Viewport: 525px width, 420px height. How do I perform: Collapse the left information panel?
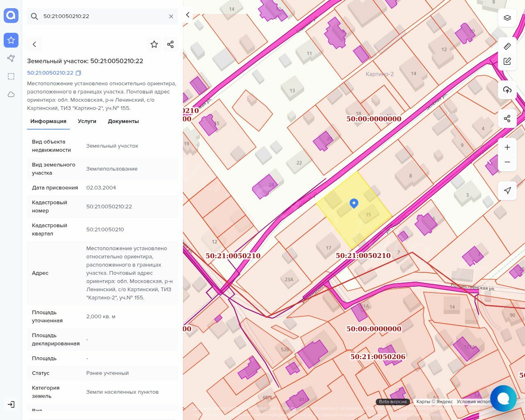[188, 15]
